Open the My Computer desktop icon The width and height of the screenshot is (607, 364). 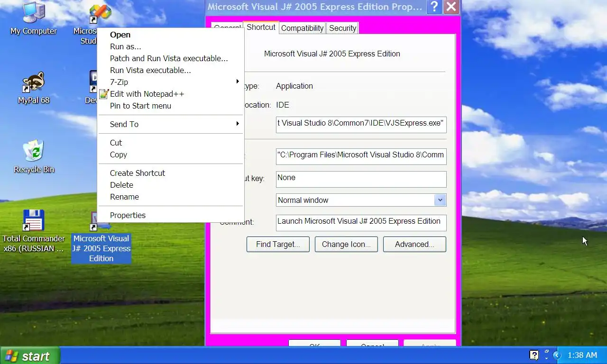click(34, 19)
